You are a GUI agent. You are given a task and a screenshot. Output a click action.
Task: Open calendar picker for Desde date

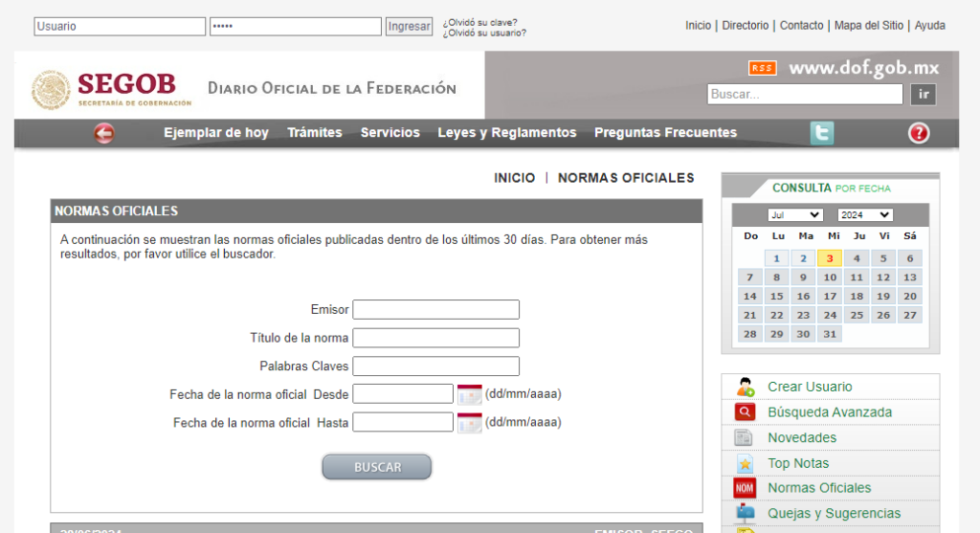[469, 394]
